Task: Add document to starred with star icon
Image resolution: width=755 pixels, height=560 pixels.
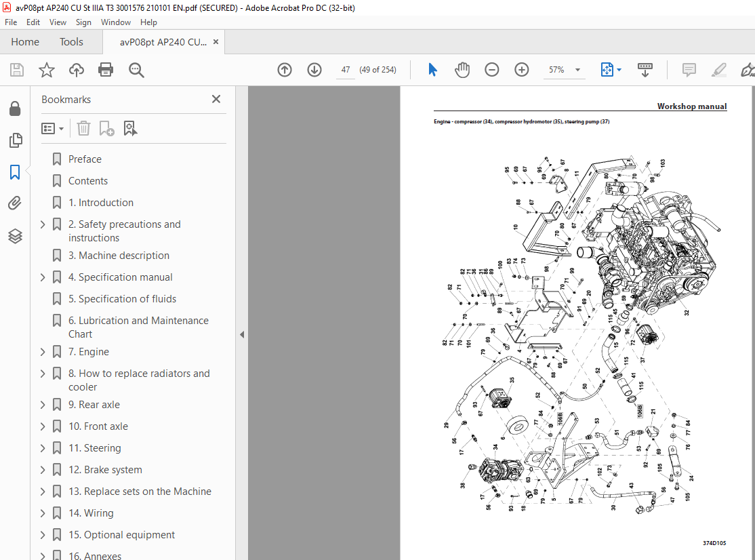Action: pyautogui.click(x=47, y=70)
